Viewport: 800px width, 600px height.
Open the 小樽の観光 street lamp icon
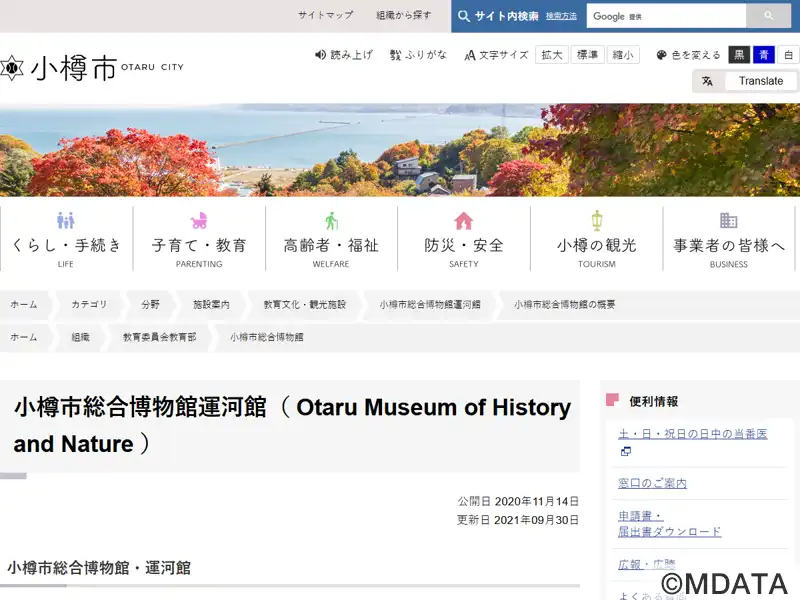(597, 220)
